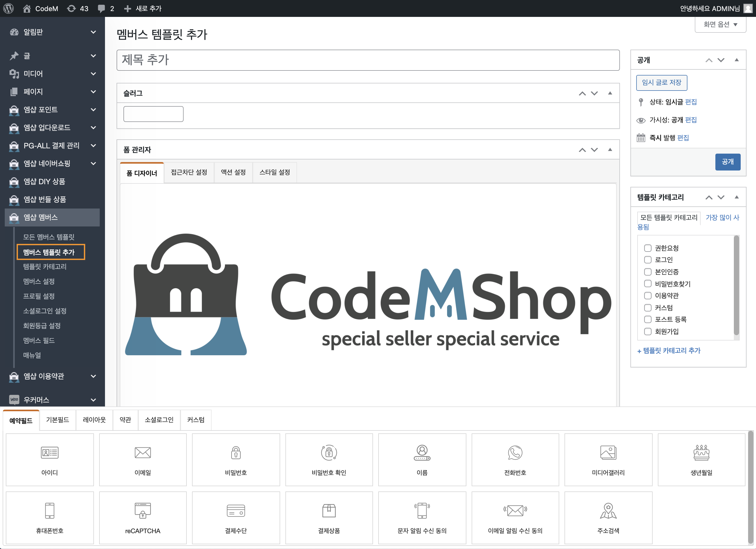This screenshot has height=549, width=756.
Task: Switch to the 레이아웃 tab
Action: click(x=94, y=420)
